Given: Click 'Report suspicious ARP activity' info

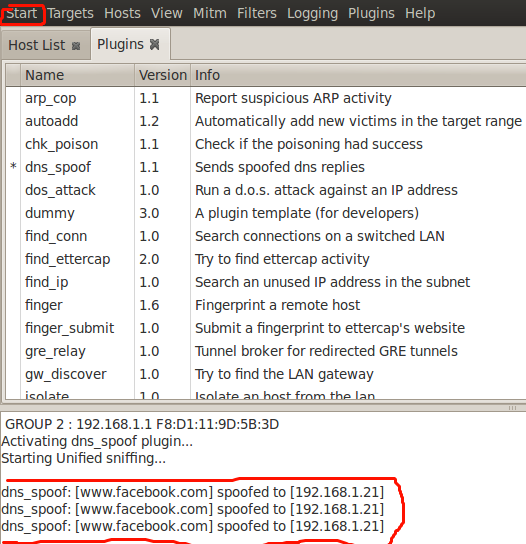Looking at the screenshot, I should [x=293, y=98].
